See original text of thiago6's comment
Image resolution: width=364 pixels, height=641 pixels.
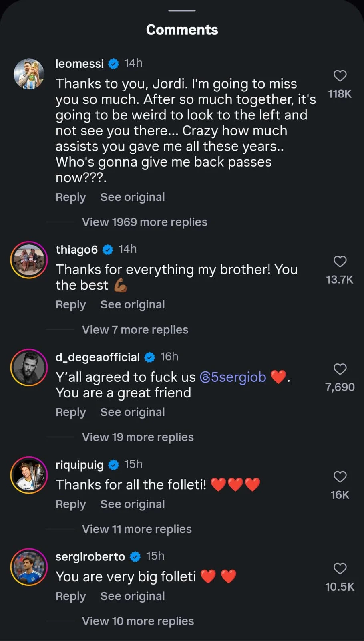point(132,305)
